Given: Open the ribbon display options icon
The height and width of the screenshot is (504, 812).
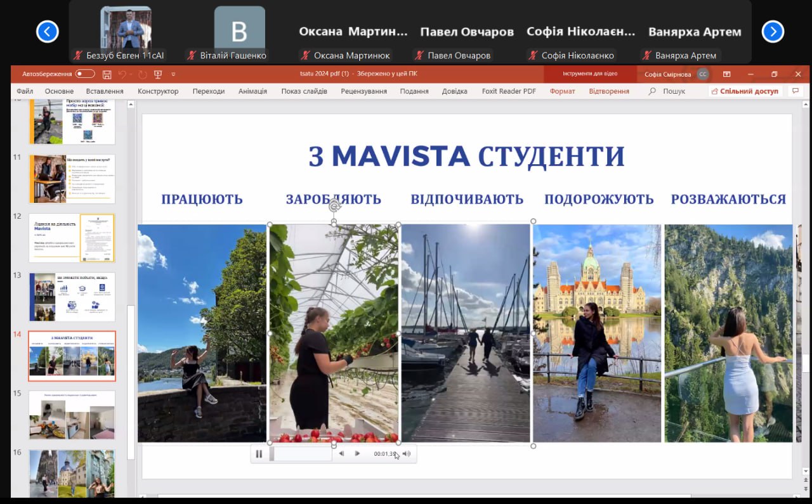Looking at the screenshot, I should click(x=727, y=74).
